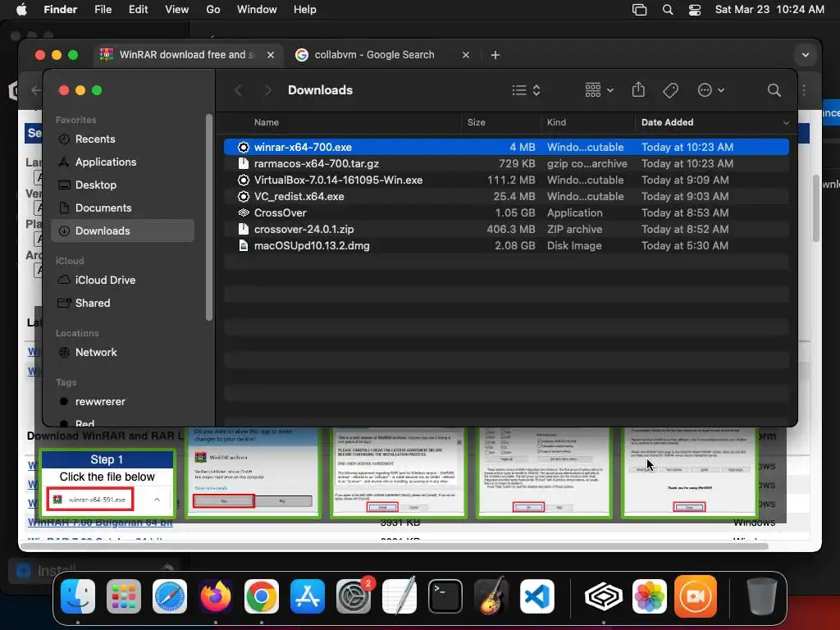Open the group-by grid dropdown in Finder toolbar
Screen dimensions: 840x630
tap(599, 90)
